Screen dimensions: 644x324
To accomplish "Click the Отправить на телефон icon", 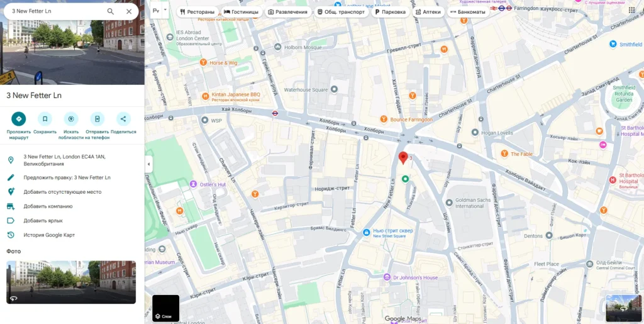I will tap(97, 119).
